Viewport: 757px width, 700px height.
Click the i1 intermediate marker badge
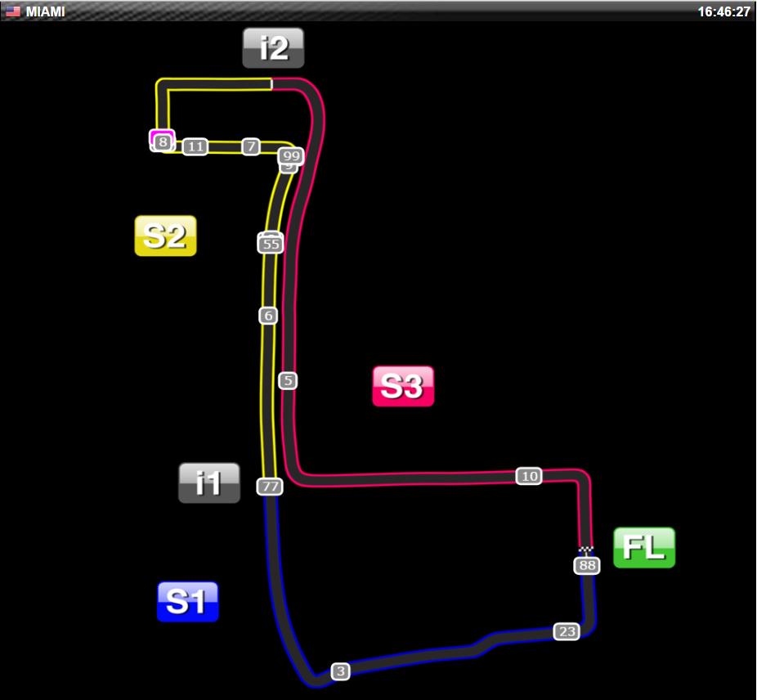coord(209,483)
